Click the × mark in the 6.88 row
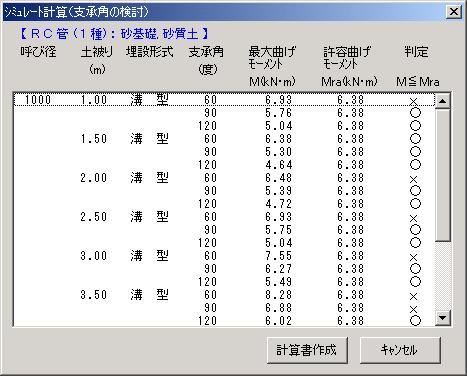Screen dimensions: 467x376 pos(413,309)
